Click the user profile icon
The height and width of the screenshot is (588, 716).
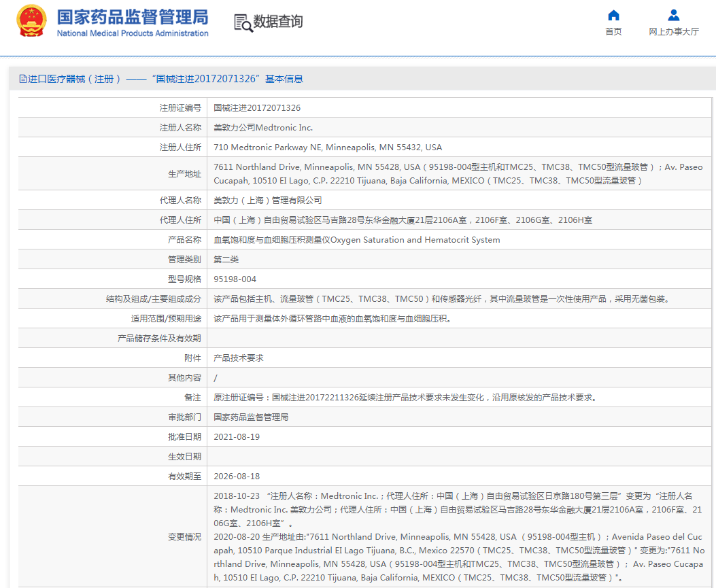673,15
